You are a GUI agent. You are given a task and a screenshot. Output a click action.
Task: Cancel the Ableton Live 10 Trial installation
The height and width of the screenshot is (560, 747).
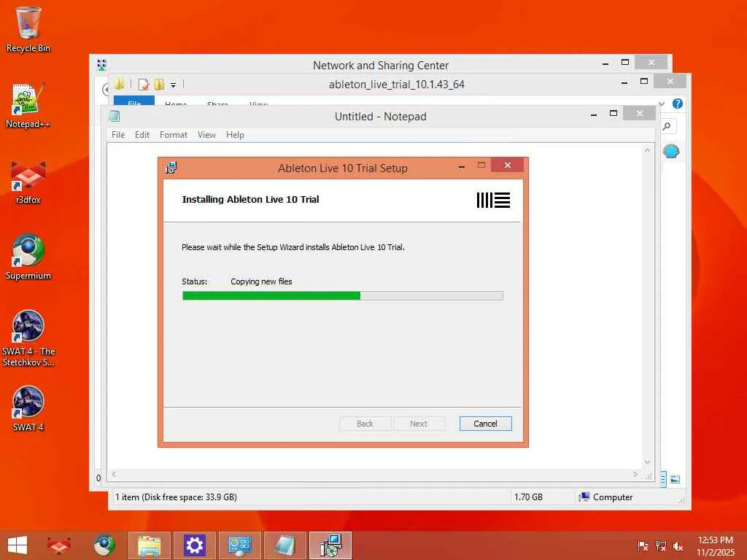click(485, 424)
